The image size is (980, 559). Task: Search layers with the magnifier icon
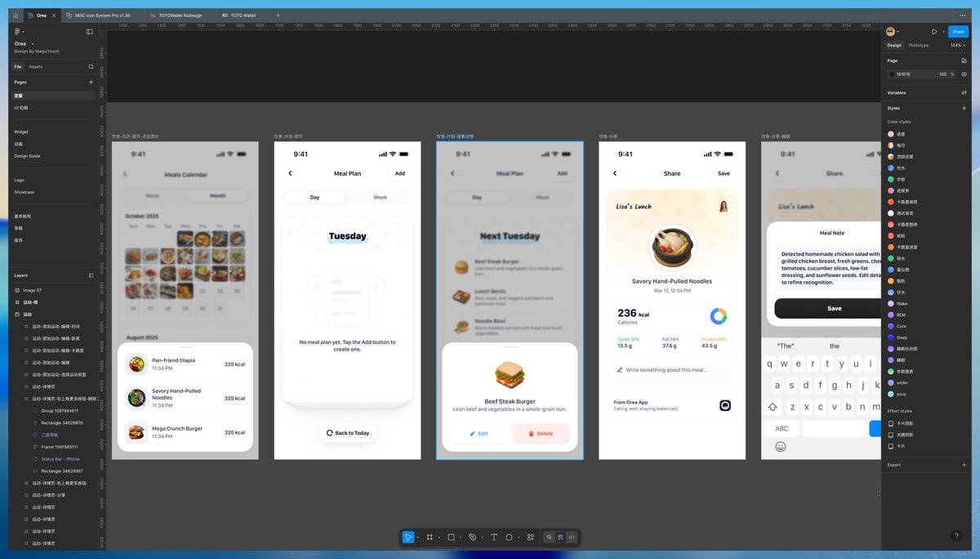pos(91,67)
